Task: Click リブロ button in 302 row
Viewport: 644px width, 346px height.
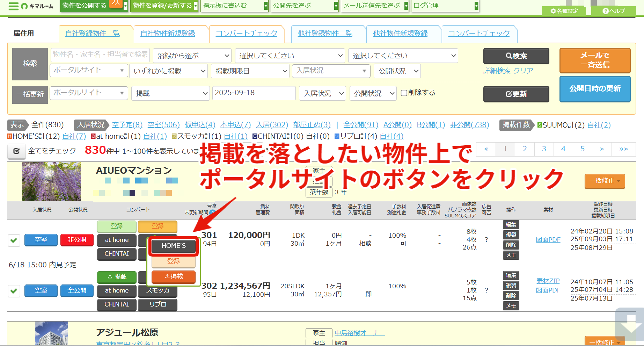Action: 158,304
